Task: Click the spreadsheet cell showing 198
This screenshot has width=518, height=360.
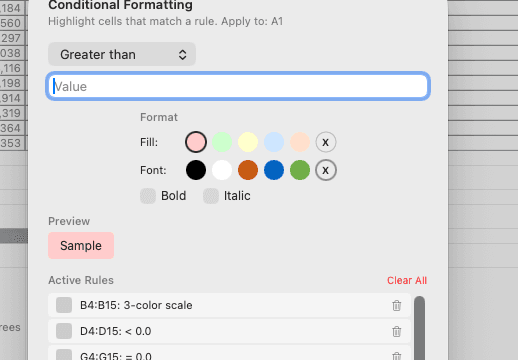Action: [x=12, y=83]
